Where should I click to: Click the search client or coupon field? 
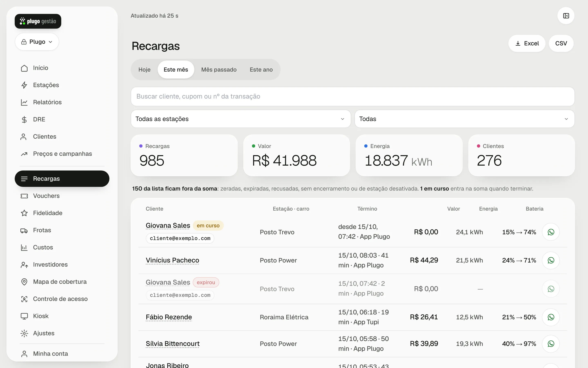pyautogui.click(x=353, y=96)
